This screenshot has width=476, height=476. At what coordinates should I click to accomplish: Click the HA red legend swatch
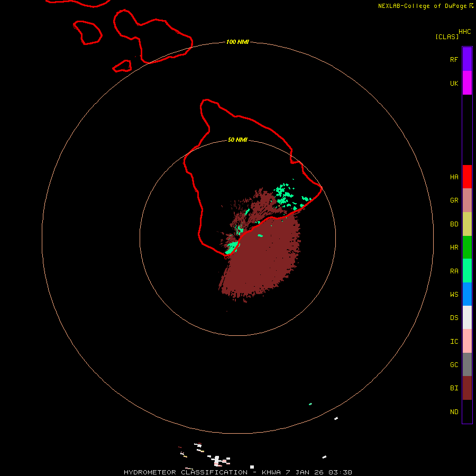point(467,177)
